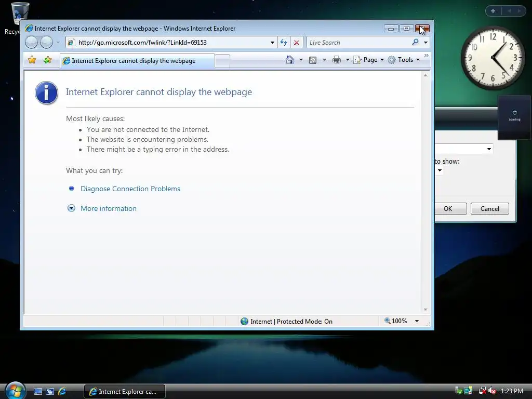Launch Internet Explorer from the Quick Launch
The height and width of the screenshot is (399, 532).
tap(62, 392)
